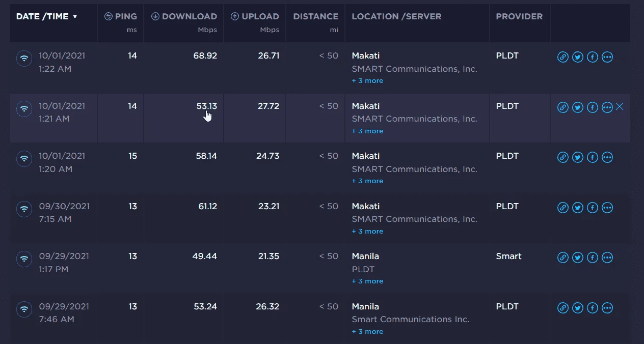Click Wi-Fi icon of 7:46 AM row
The height and width of the screenshot is (344, 644).
pyautogui.click(x=24, y=309)
